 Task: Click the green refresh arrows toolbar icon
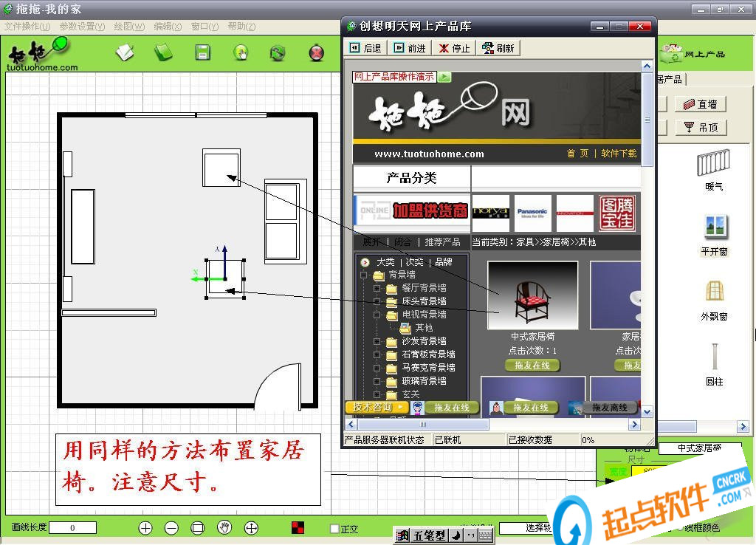278,52
